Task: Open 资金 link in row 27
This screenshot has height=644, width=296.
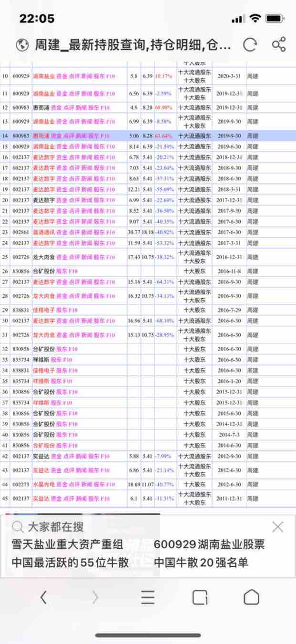Action: 62,282
